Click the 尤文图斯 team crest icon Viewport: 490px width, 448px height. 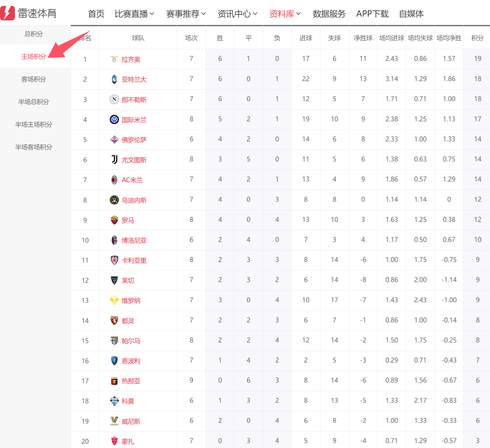click(114, 160)
